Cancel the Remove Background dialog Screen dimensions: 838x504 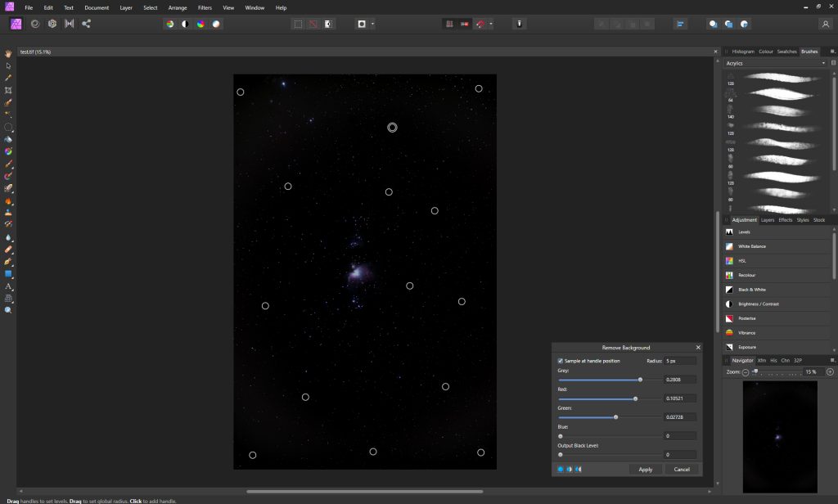[x=682, y=469]
